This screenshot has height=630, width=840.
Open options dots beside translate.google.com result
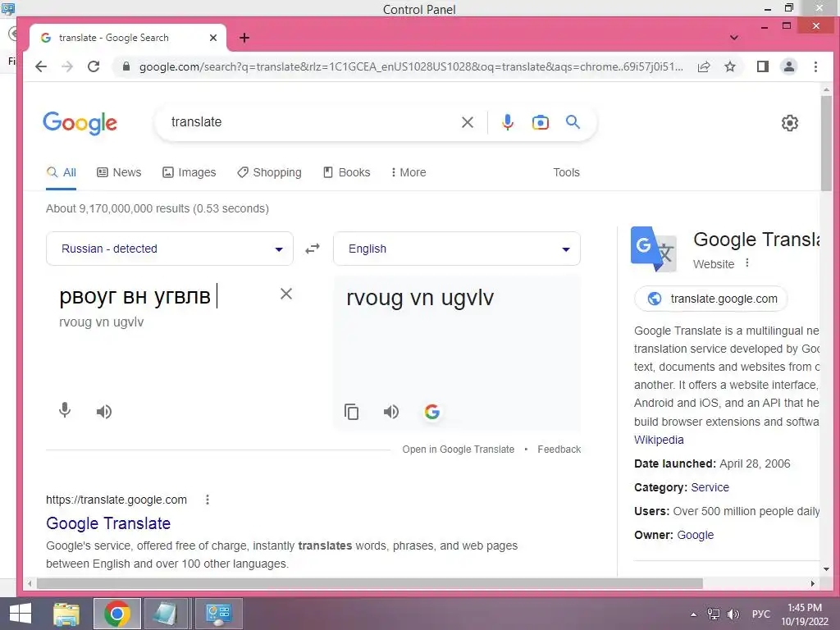pos(208,500)
